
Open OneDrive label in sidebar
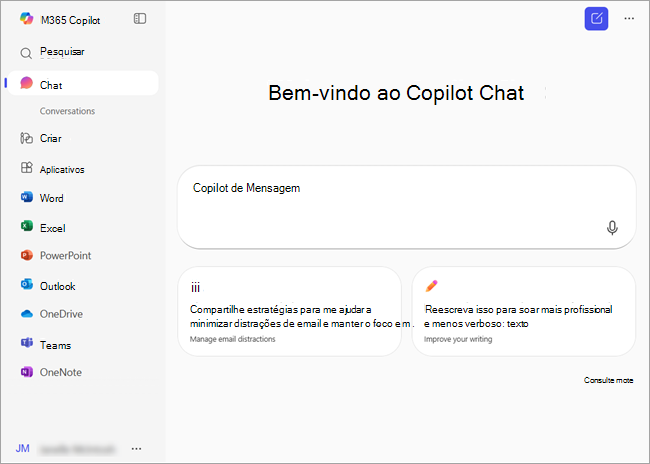[x=61, y=314]
